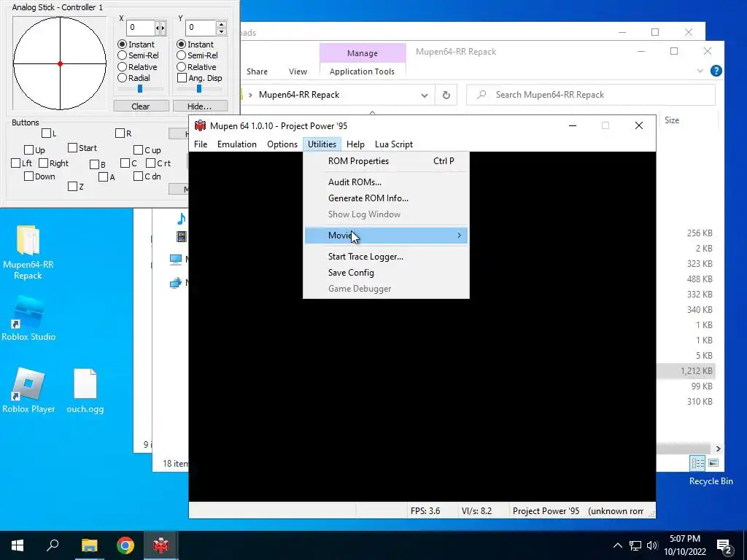Open the Application Tools ribbon tab
This screenshot has width=747, height=560.
coord(362,71)
